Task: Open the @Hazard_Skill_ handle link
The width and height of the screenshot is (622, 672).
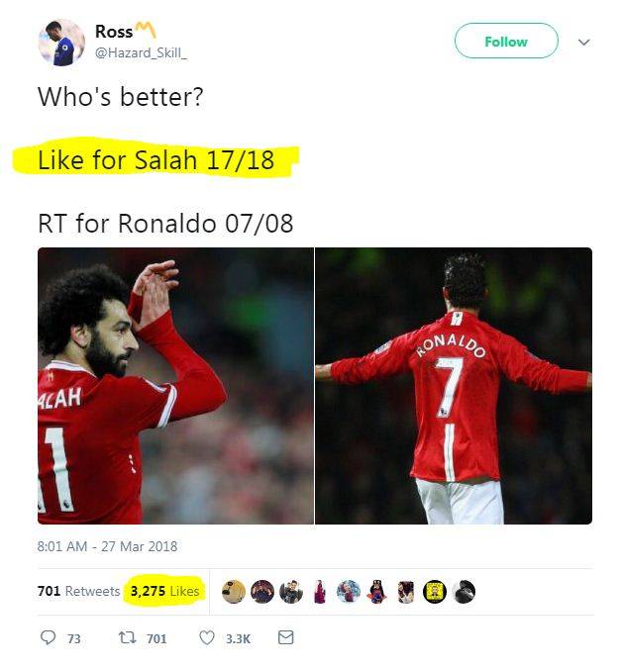Action: [141, 52]
